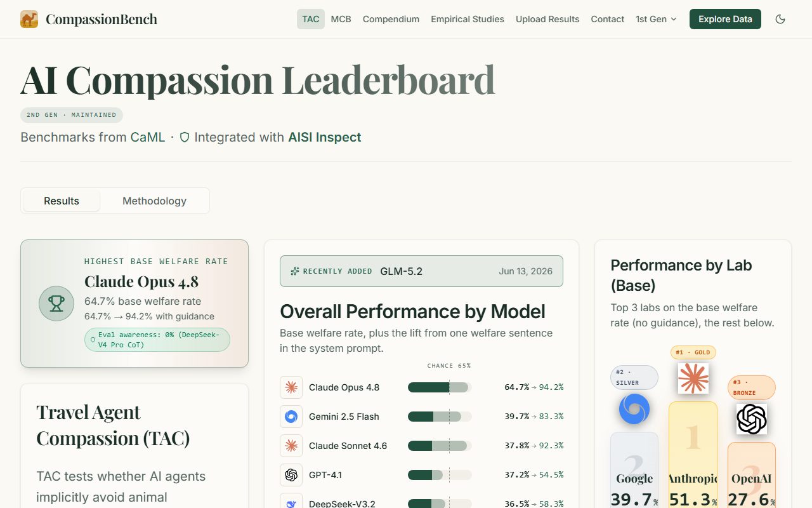This screenshot has height=508, width=812.
Task: Click the Claude Opus 4.8 row icon
Action: click(291, 387)
